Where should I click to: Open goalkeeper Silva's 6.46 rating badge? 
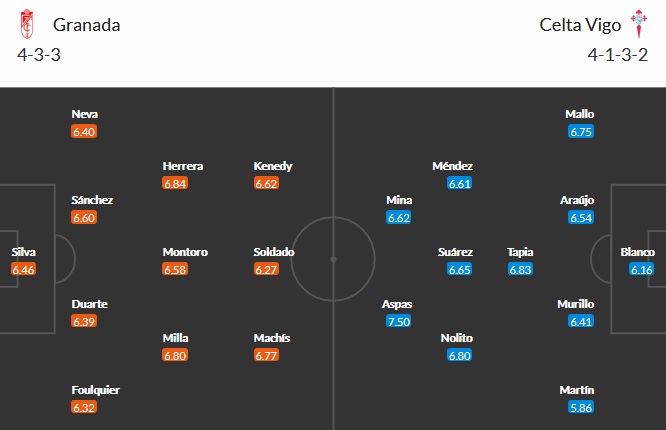pyautogui.click(x=23, y=269)
